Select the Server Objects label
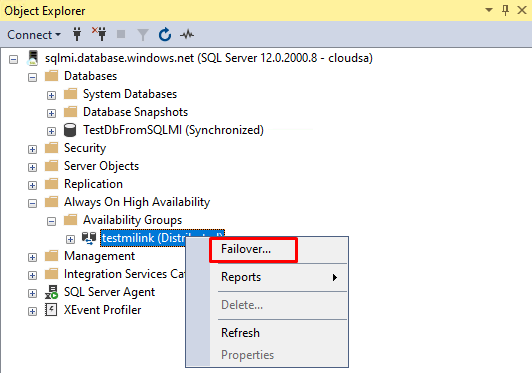 [101, 166]
